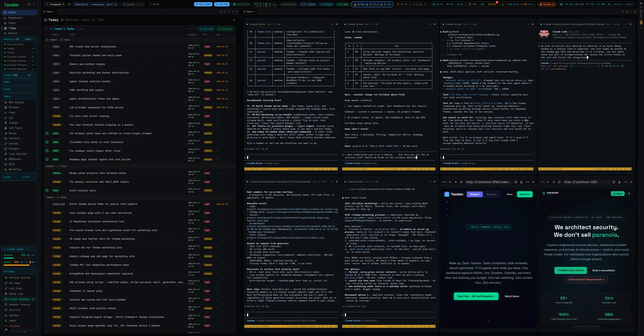Click the New Task button

point(222,4)
